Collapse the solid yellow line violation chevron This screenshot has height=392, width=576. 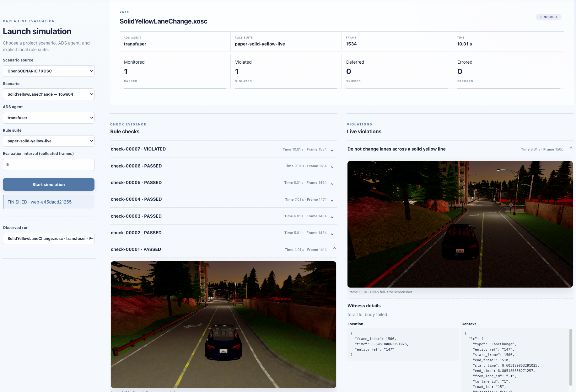point(571,148)
